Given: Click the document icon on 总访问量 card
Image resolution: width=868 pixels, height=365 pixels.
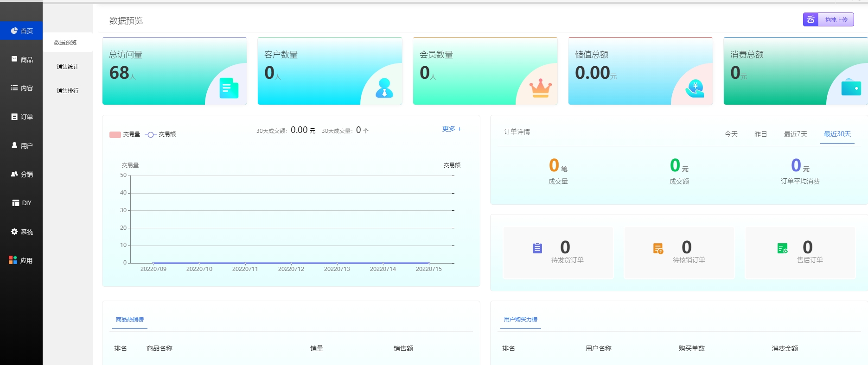Looking at the screenshot, I should [229, 88].
